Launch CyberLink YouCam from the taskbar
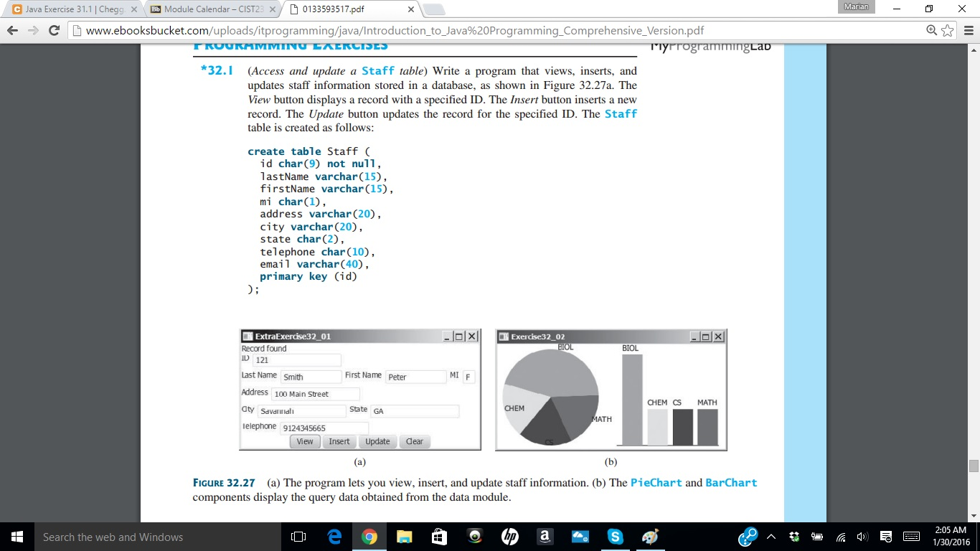Screen dimensions: 980x551 (x=474, y=536)
